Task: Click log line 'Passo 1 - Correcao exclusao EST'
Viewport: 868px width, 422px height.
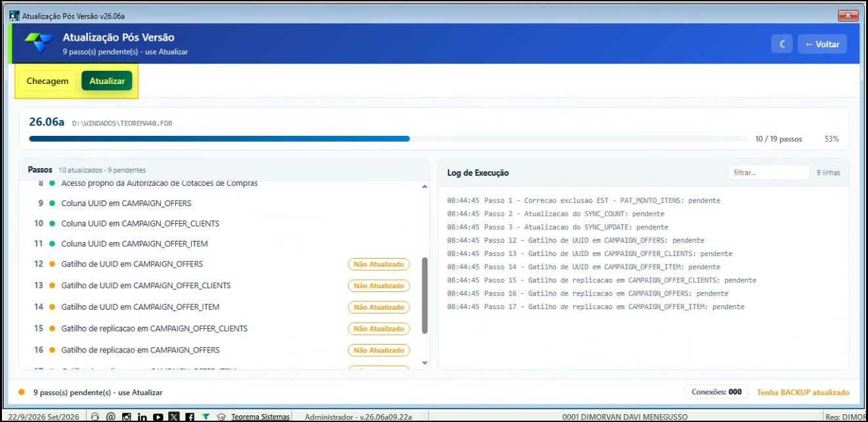Action: click(584, 201)
